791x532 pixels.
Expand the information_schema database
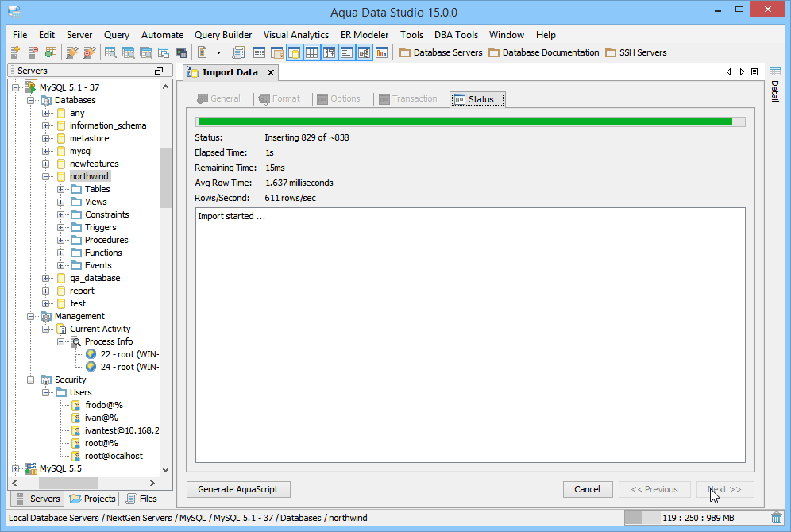[x=46, y=125]
